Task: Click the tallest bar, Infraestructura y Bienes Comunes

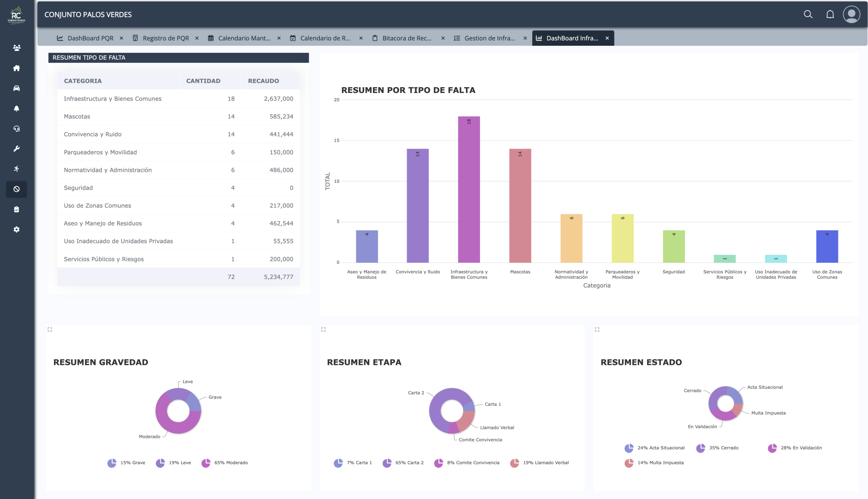Action: tap(469, 190)
